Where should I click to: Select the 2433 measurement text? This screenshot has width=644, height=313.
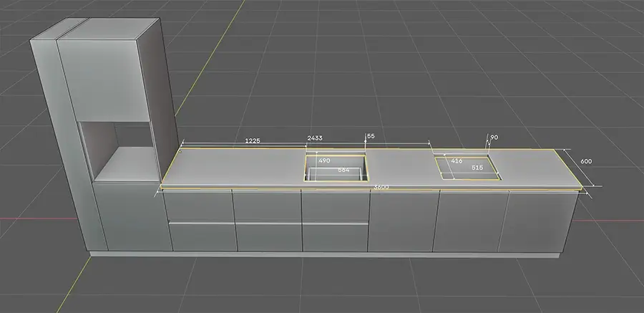(x=314, y=137)
